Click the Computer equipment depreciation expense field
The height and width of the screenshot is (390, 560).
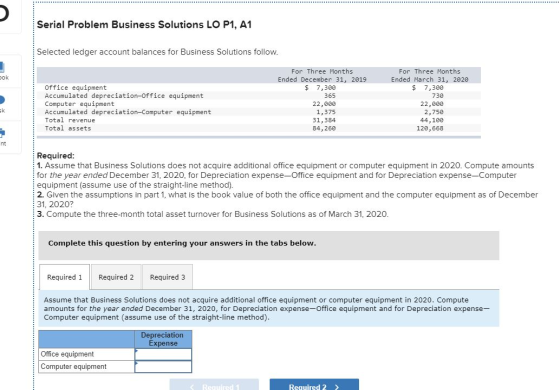[x=163, y=367]
